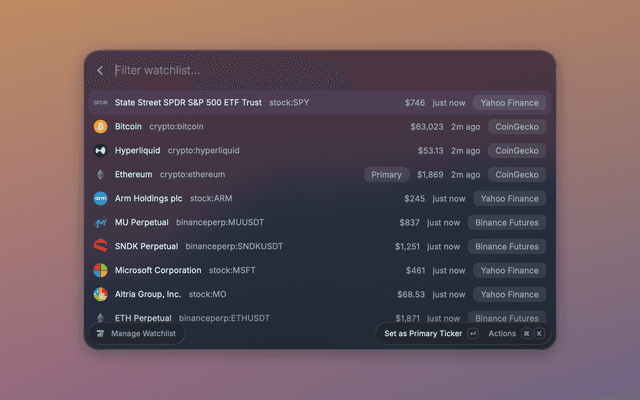Click the $837 MU Perpetual price
Viewport: 640px width, 400px height.
(409, 222)
